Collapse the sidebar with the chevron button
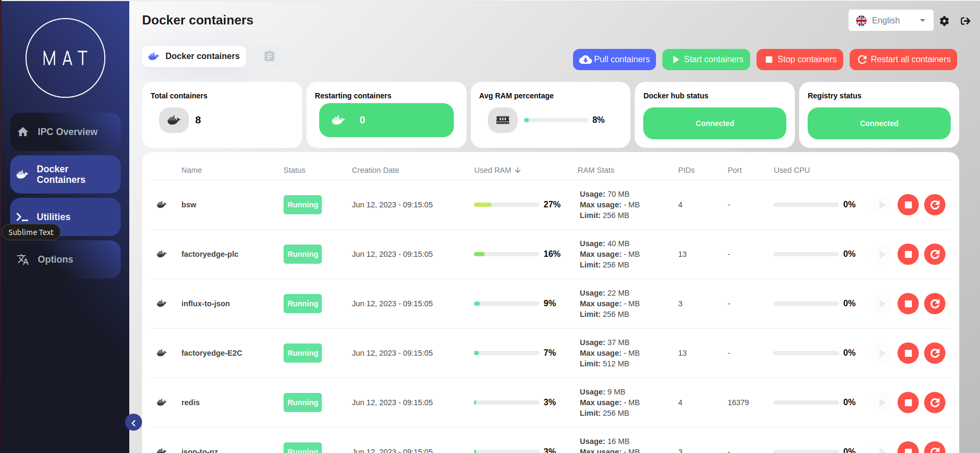The width and height of the screenshot is (980, 453). (134, 423)
